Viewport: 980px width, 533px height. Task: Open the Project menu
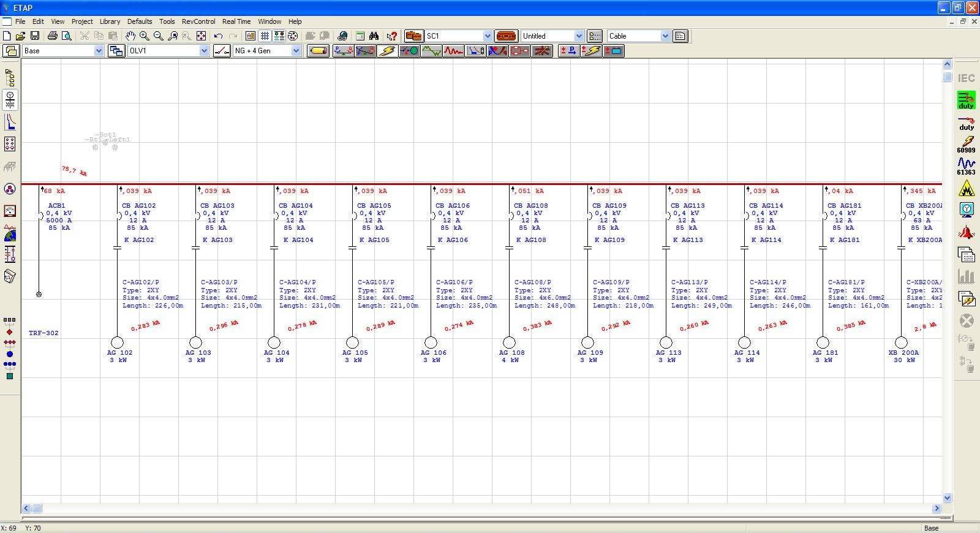[82, 21]
